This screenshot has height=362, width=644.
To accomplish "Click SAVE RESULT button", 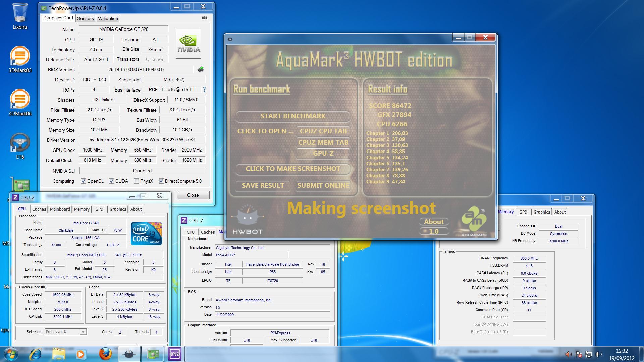I will (x=263, y=185).
